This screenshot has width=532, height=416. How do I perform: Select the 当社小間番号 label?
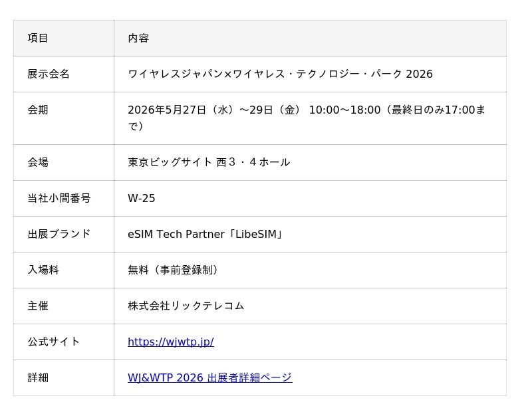pyautogui.click(x=59, y=198)
